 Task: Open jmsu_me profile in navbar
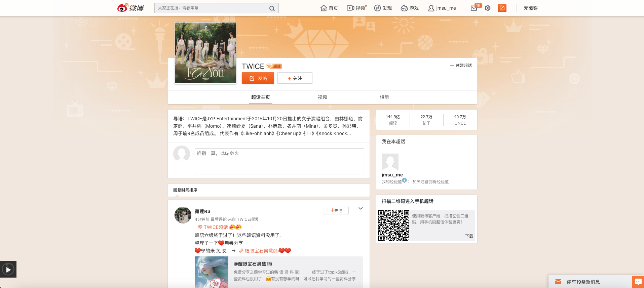[442, 8]
